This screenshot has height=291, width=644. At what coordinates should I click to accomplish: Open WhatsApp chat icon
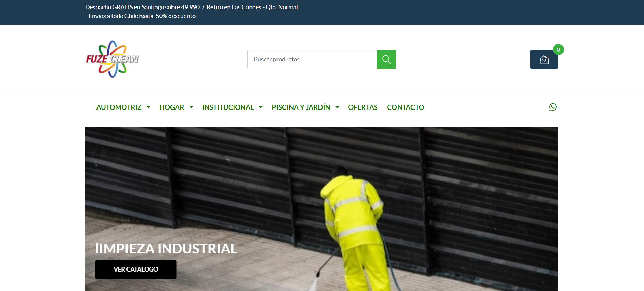553,107
